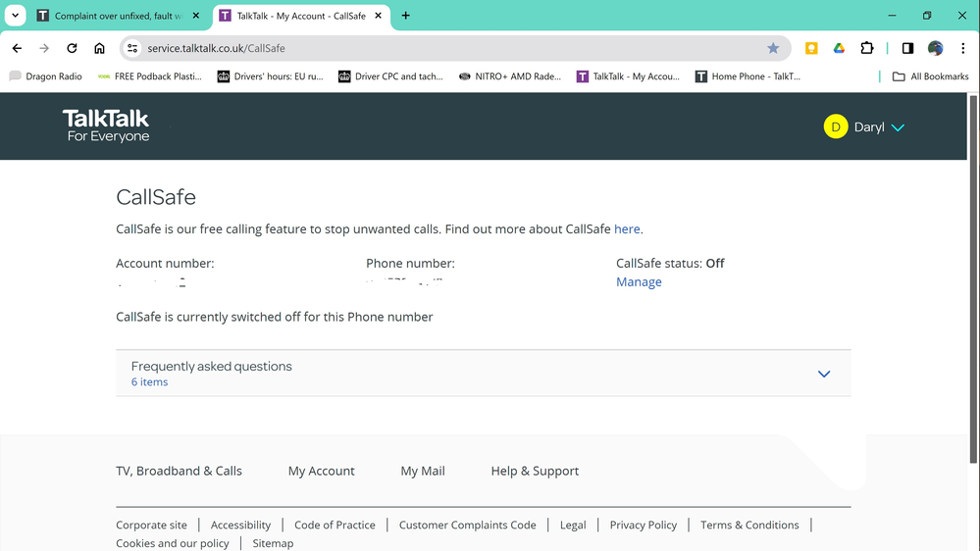980x551 pixels.
Task: Expand the Daryl account dropdown
Action: [898, 127]
